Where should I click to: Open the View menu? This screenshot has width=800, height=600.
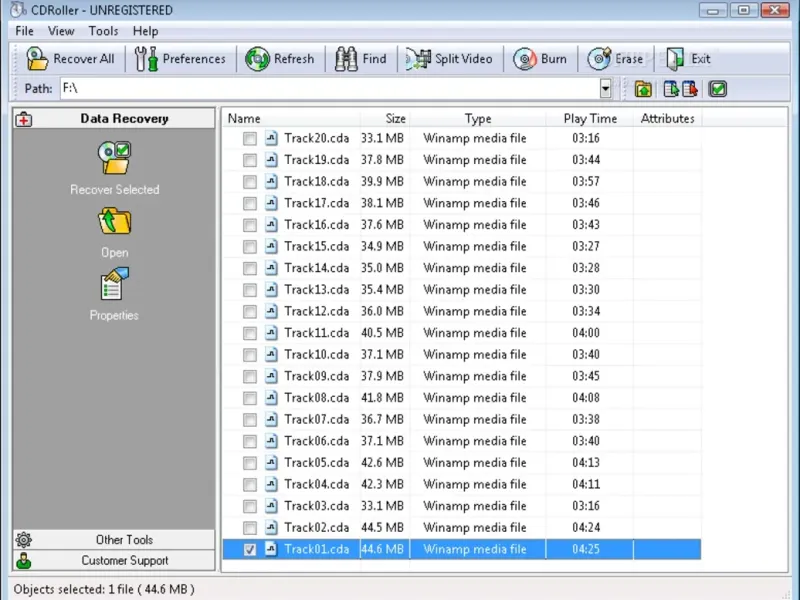[x=61, y=31]
